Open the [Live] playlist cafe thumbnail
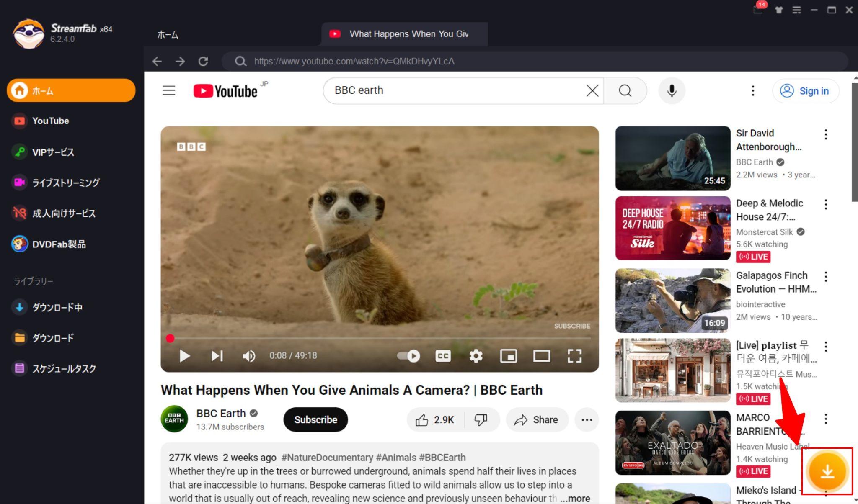 click(x=673, y=370)
